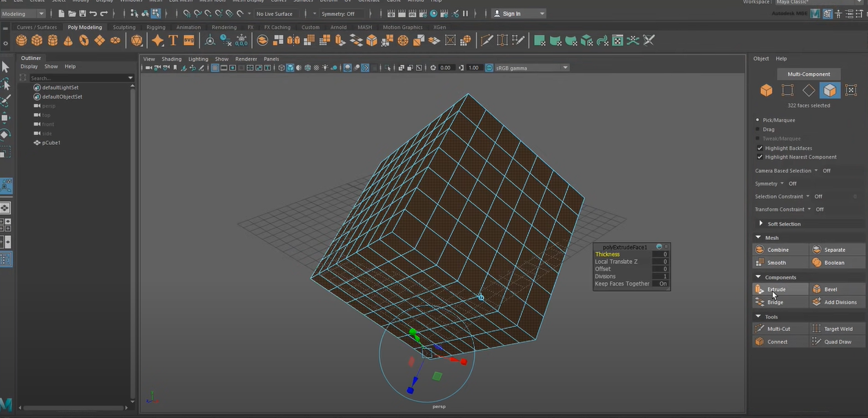Create a polygon cylinder from the shelf

pos(52,41)
